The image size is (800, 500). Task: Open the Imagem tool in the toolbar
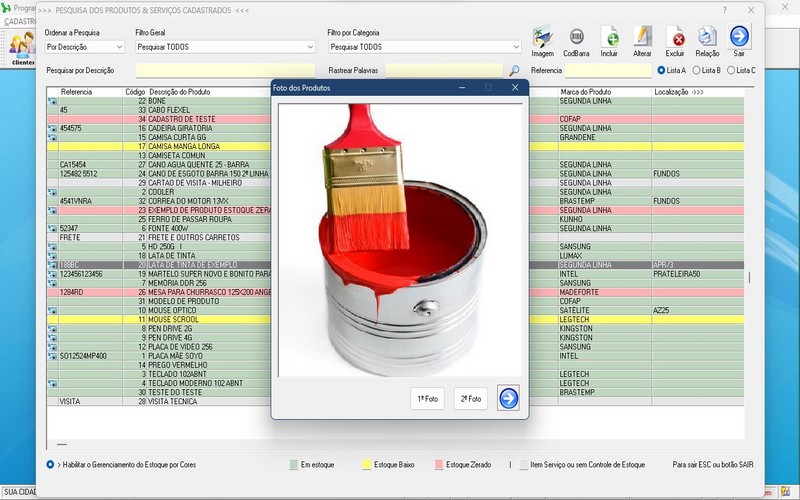click(x=543, y=39)
